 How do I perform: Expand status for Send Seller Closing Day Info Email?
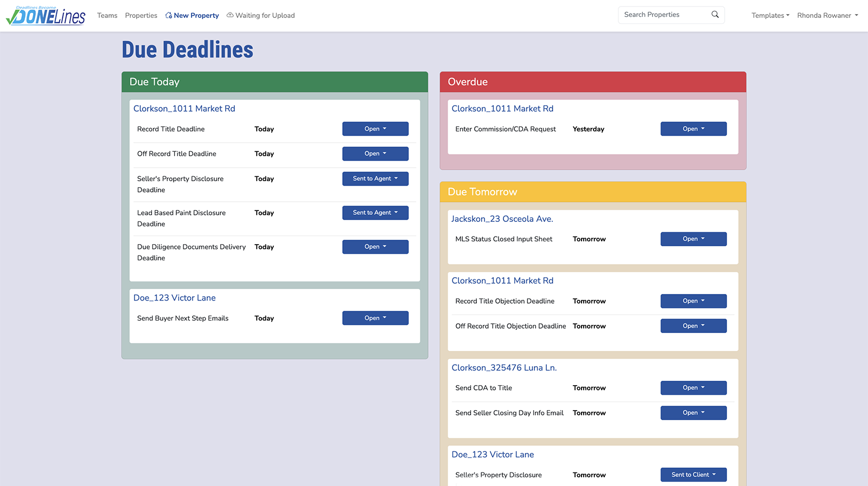693,413
